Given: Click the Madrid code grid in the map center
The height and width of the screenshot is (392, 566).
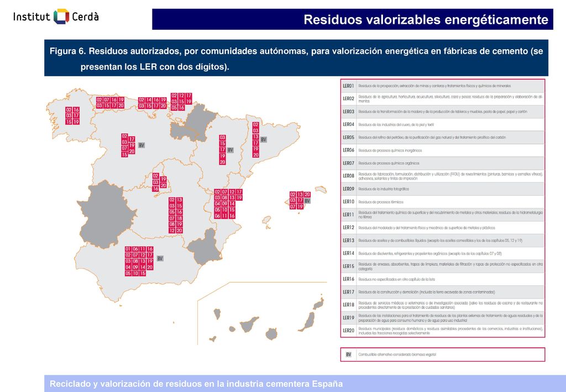Looking at the screenshot, I should [159, 182].
